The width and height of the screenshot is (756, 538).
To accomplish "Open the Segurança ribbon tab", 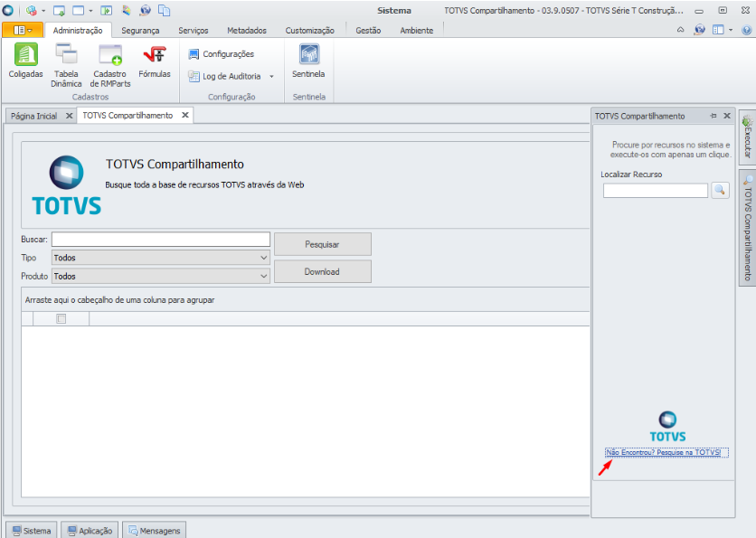I will 140,31.
